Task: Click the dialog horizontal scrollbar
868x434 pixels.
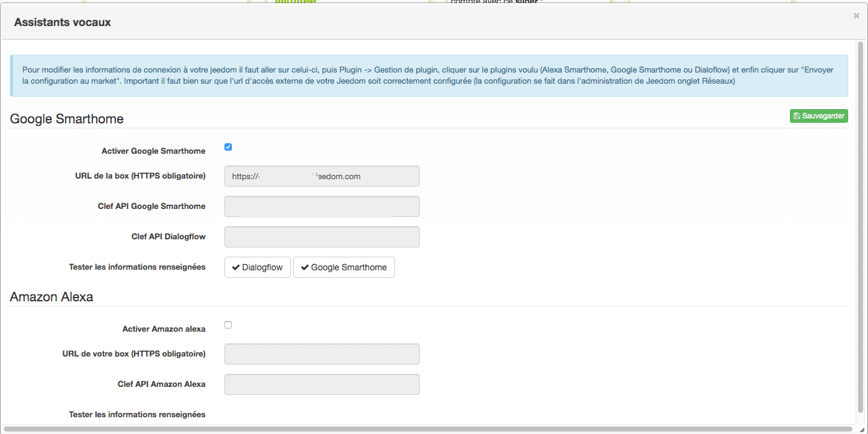Action: click(x=428, y=428)
